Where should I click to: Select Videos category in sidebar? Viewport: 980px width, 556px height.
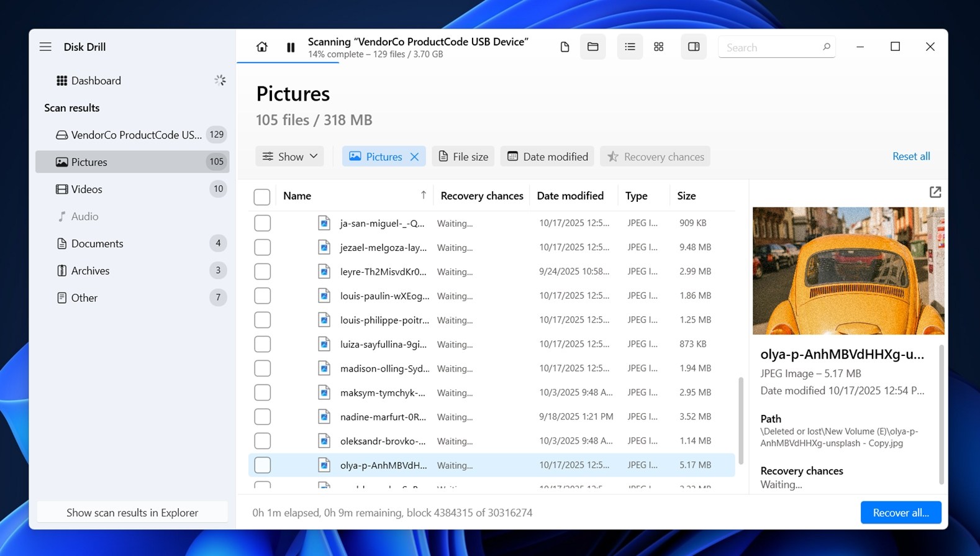[x=133, y=189]
